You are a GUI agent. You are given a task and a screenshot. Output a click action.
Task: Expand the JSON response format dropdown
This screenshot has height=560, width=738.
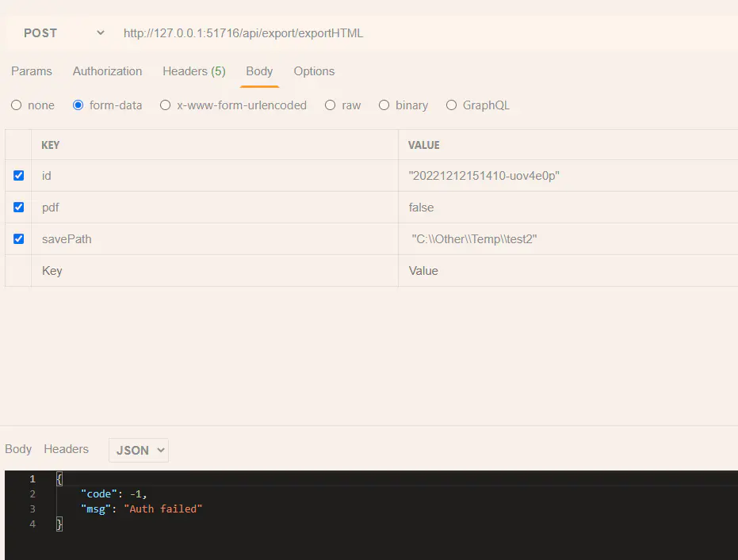tap(139, 450)
